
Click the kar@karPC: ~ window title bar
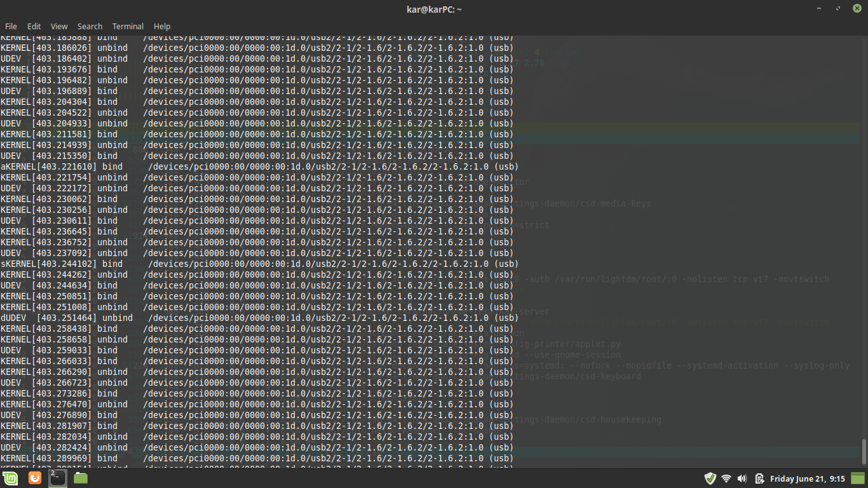click(x=434, y=9)
